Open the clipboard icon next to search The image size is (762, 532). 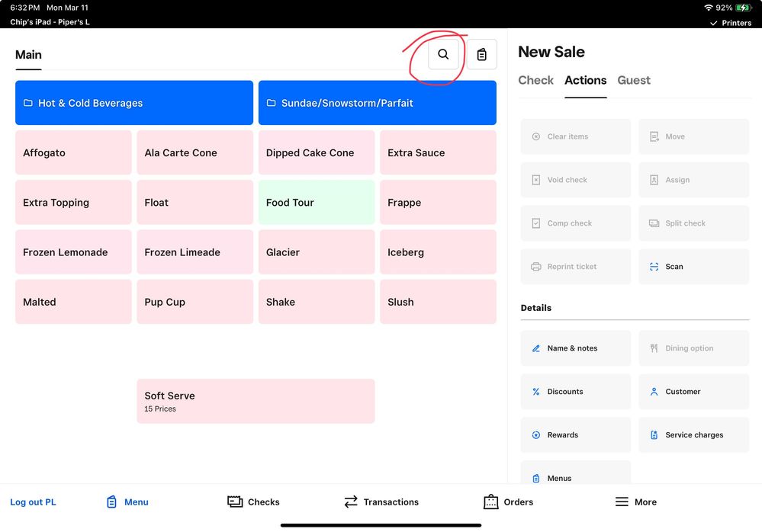pyautogui.click(x=481, y=55)
